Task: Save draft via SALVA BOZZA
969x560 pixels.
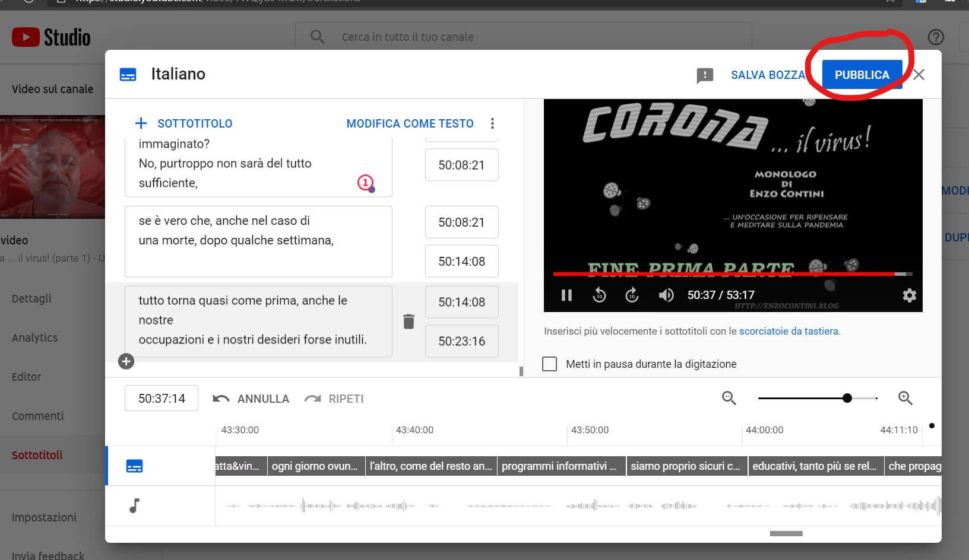Action: [x=768, y=75]
